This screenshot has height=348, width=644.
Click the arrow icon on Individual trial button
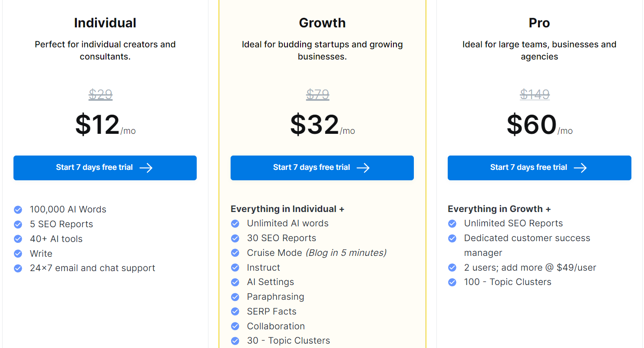click(x=146, y=168)
